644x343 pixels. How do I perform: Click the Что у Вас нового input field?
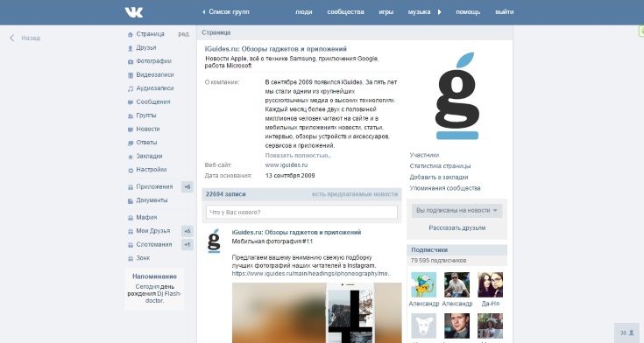(x=301, y=212)
